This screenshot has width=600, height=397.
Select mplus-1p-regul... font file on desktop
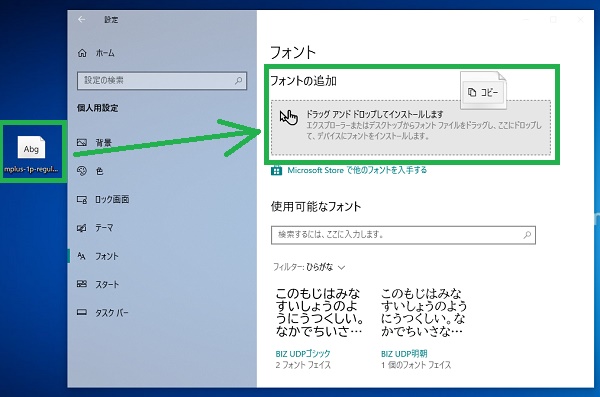pyautogui.click(x=31, y=154)
